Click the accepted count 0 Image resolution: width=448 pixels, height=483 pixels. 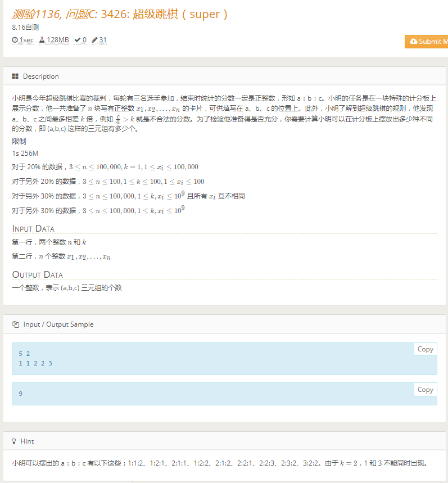(x=84, y=40)
